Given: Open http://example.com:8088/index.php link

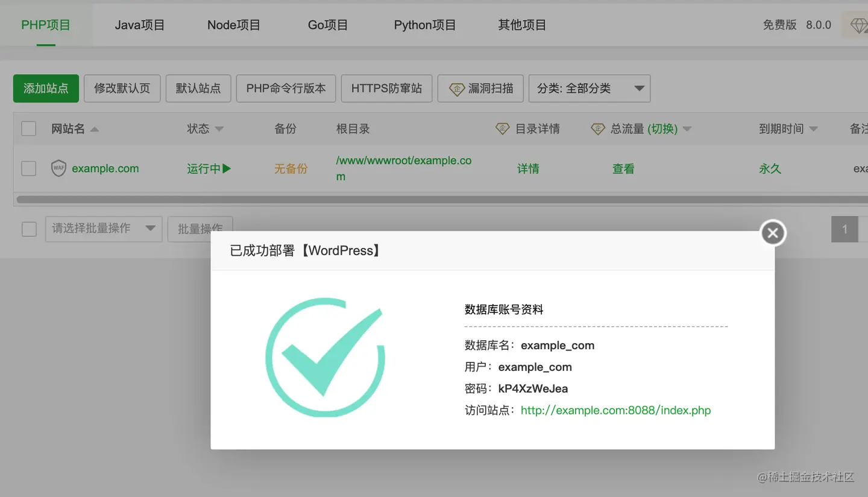Looking at the screenshot, I should (616, 410).
